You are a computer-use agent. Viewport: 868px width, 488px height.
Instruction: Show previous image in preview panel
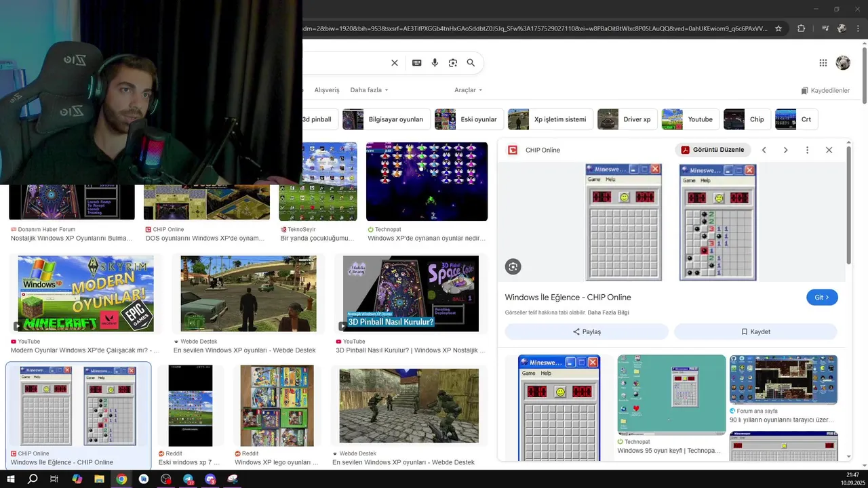point(764,150)
